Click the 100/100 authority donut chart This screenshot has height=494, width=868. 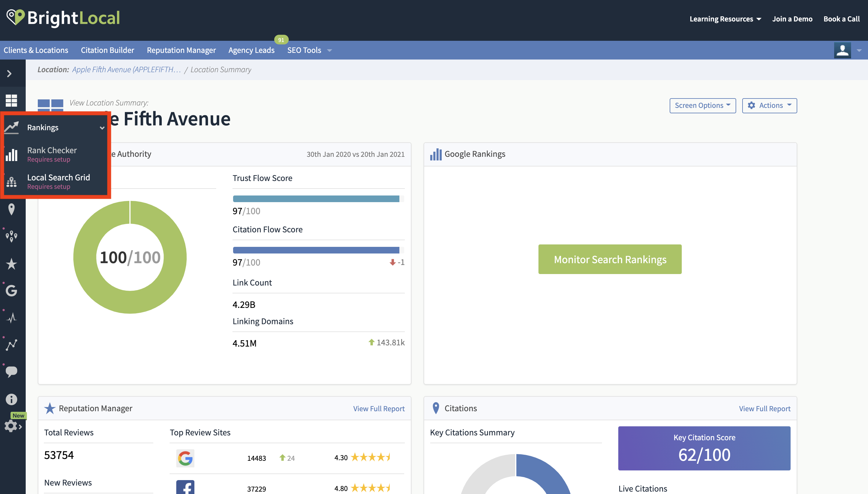(130, 257)
